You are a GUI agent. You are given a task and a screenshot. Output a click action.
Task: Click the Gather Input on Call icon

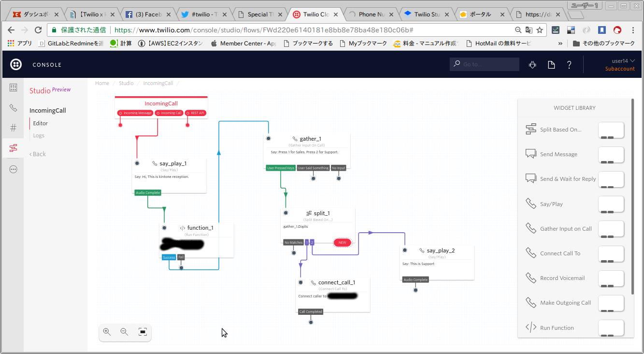(x=531, y=228)
